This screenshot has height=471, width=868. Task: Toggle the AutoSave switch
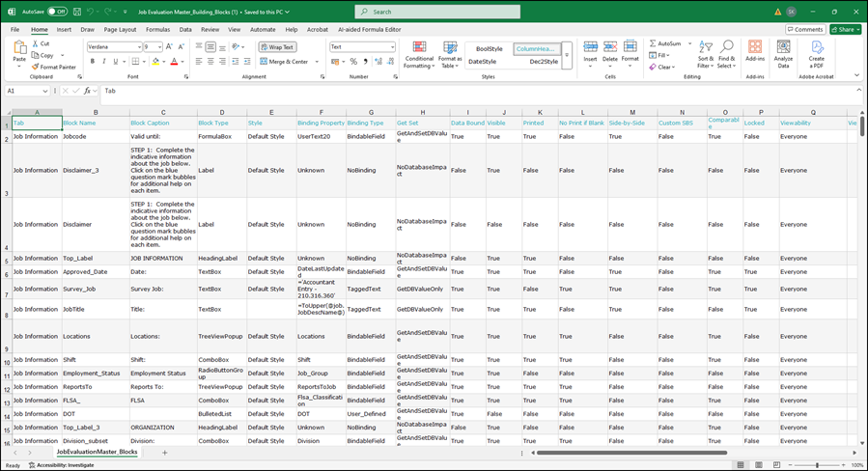pos(57,12)
